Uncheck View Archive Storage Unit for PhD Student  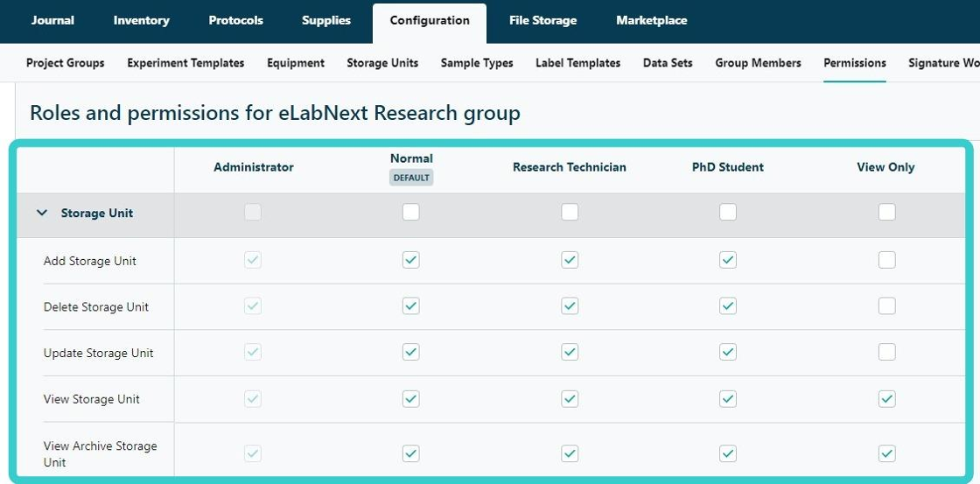coord(727,453)
